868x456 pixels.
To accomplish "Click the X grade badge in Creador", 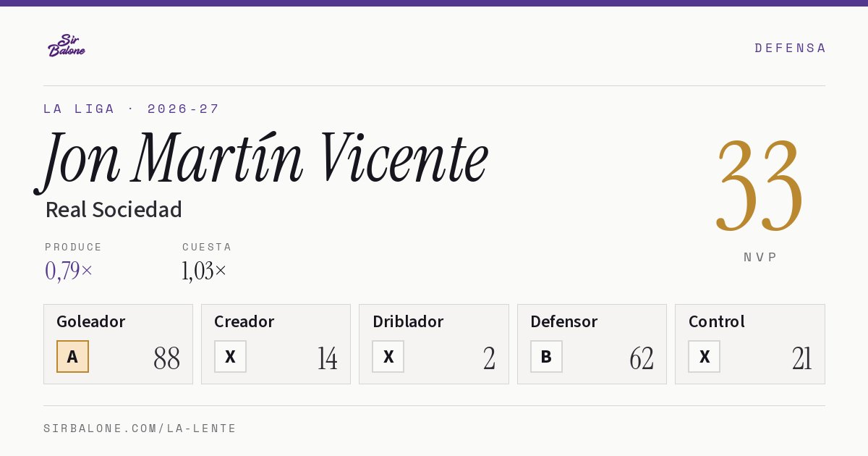I will [x=230, y=357].
